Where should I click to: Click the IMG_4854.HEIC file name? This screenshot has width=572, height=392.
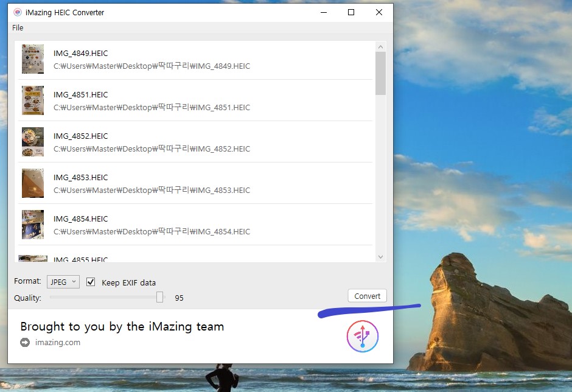pos(80,219)
